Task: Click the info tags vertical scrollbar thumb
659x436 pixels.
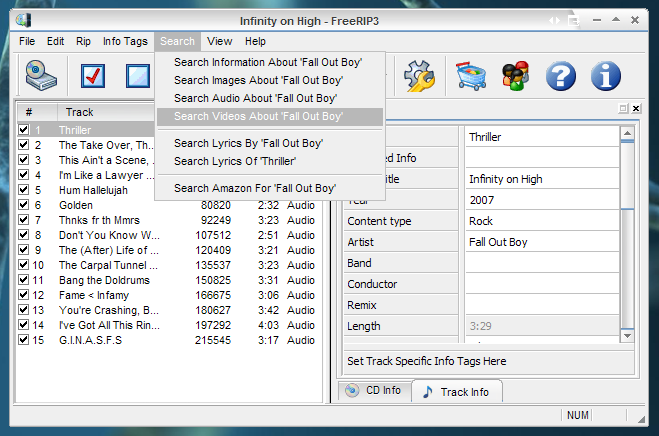Action: click(x=627, y=175)
